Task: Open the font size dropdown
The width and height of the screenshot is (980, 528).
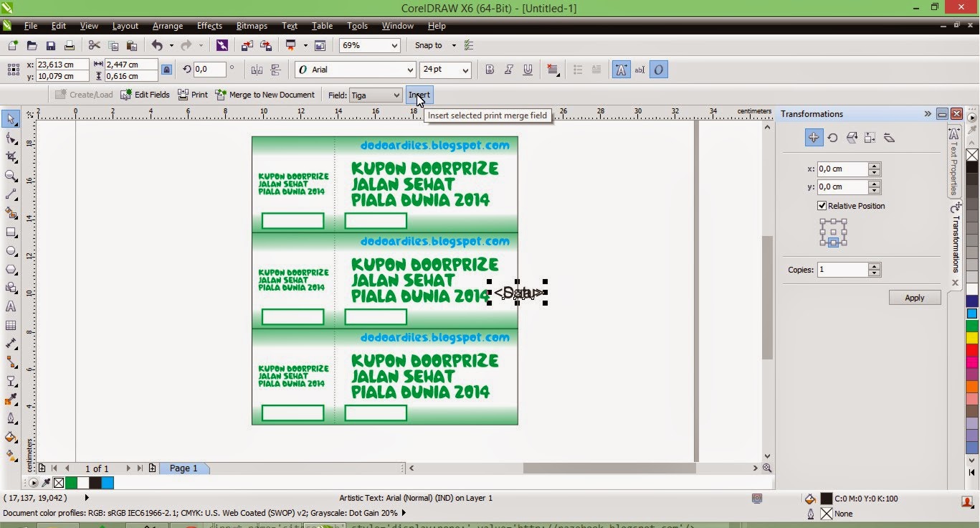Action: tap(465, 70)
